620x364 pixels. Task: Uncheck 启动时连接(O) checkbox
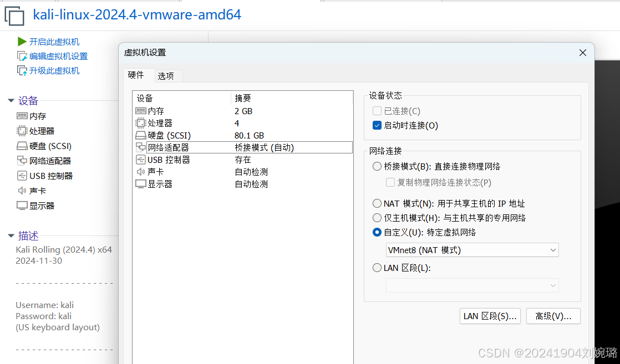click(x=377, y=125)
